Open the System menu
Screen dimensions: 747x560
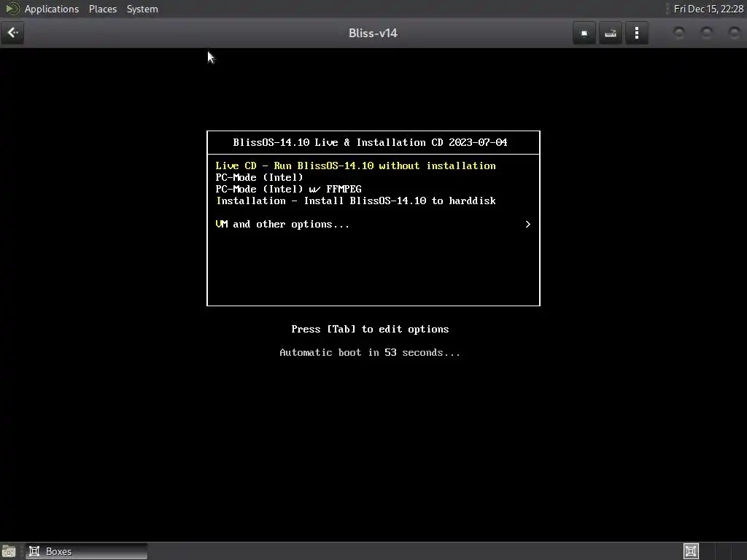pos(142,9)
